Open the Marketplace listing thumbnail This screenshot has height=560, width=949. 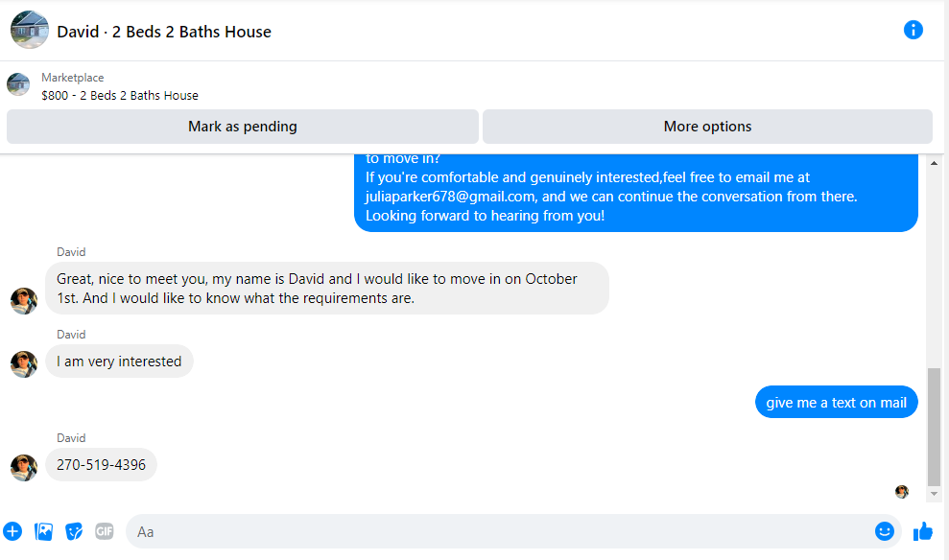click(18, 84)
